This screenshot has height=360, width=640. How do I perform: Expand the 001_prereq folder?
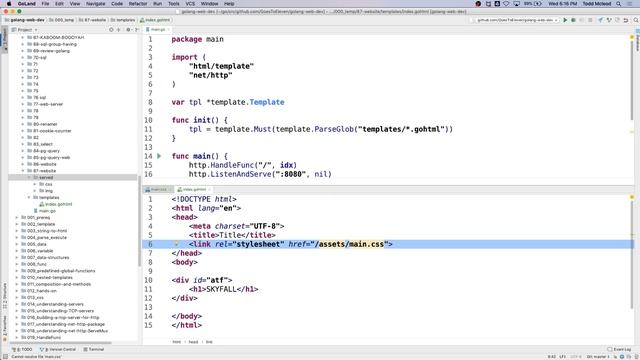click(17, 218)
